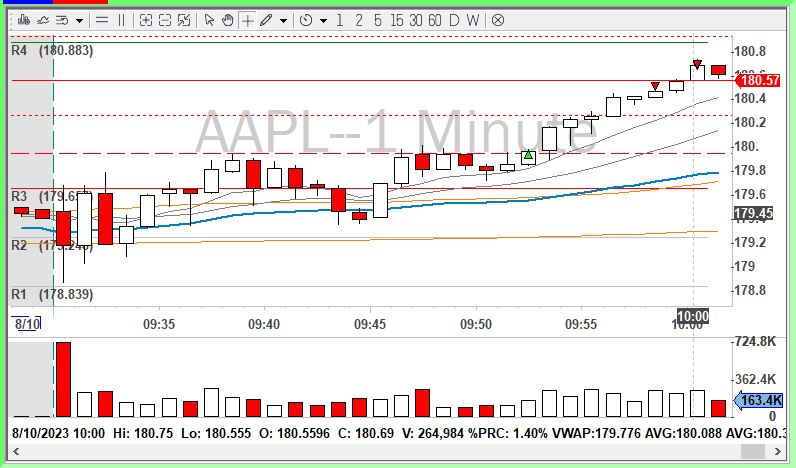Click the R4 (180.883) pivot label

pyautogui.click(x=52, y=50)
